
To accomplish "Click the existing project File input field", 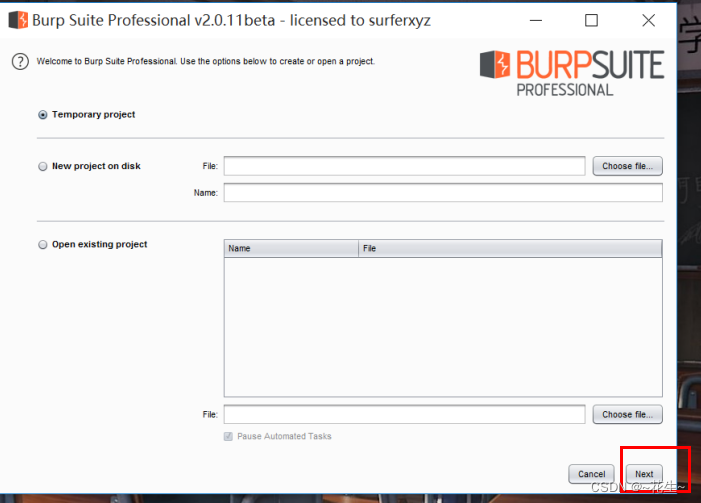I will coord(405,414).
